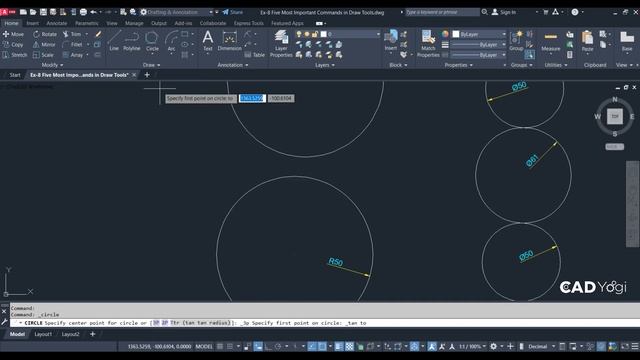Open the Insert ribbon tab
The image size is (640, 360).
click(33, 23)
